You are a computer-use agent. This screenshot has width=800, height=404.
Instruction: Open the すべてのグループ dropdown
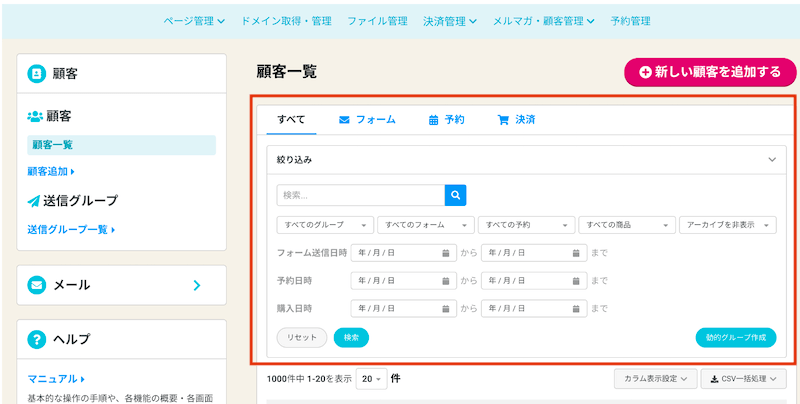point(325,225)
